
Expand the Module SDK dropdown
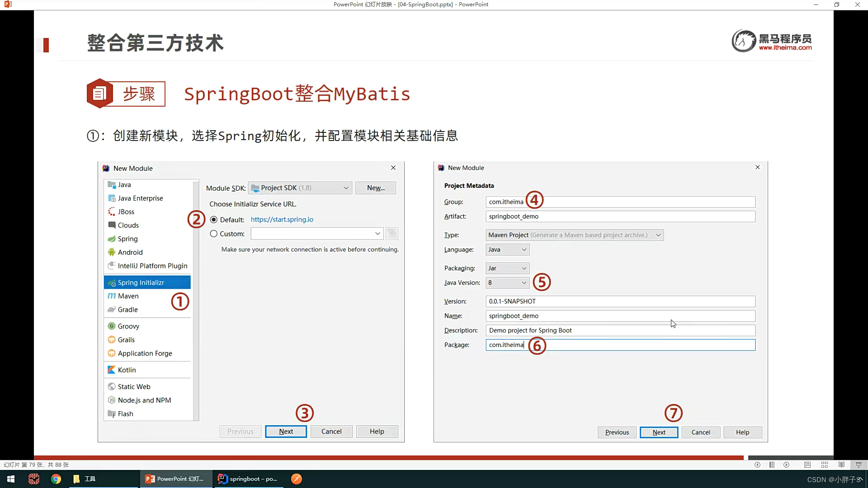pyautogui.click(x=300, y=188)
